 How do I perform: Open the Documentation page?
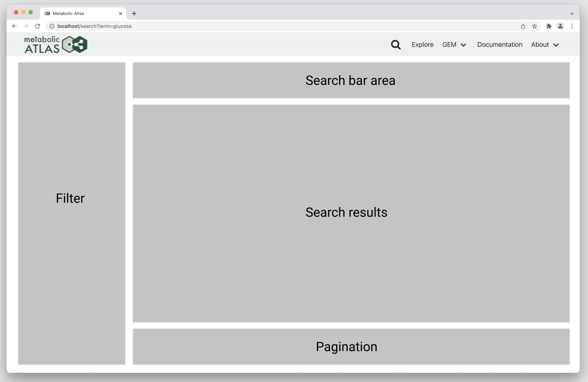pos(500,45)
